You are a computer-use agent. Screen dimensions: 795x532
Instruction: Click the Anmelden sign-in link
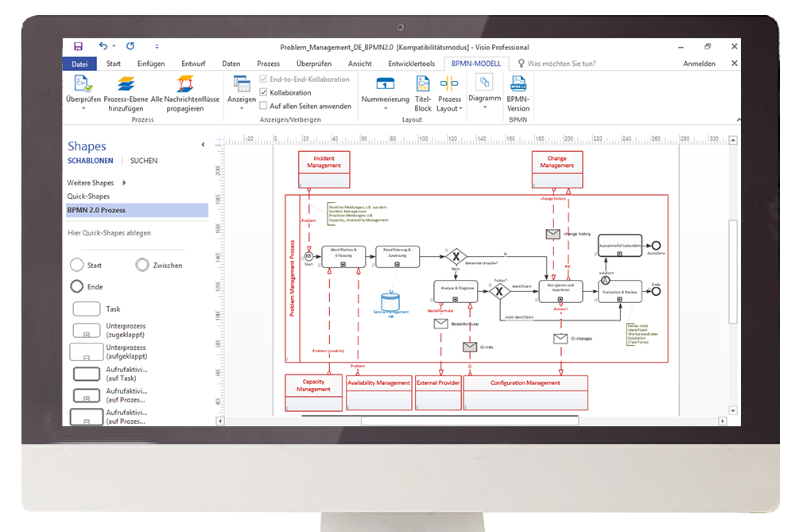coord(699,64)
